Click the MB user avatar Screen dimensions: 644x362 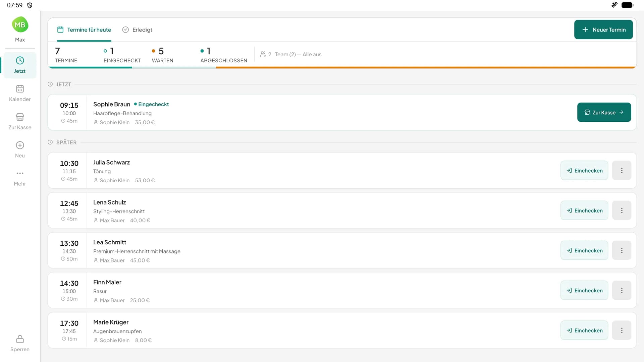click(20, 24)
